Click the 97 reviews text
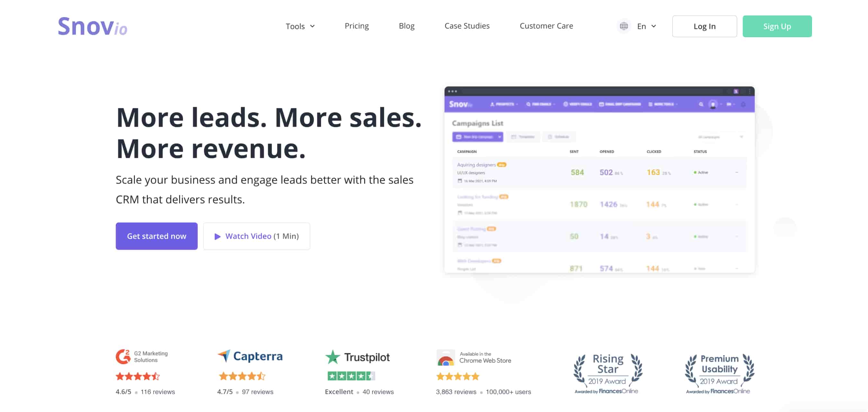This screenshot has height=412, width=868. click(x=258, y=392)
